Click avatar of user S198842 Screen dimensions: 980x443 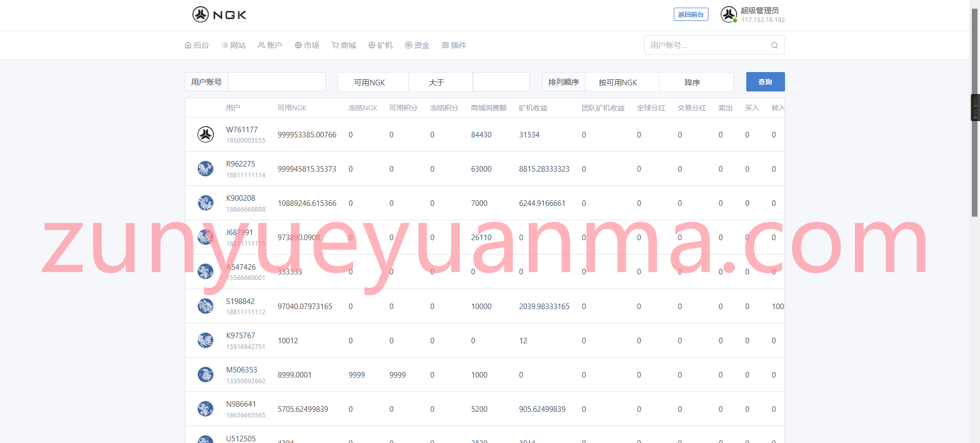[206, 306]
